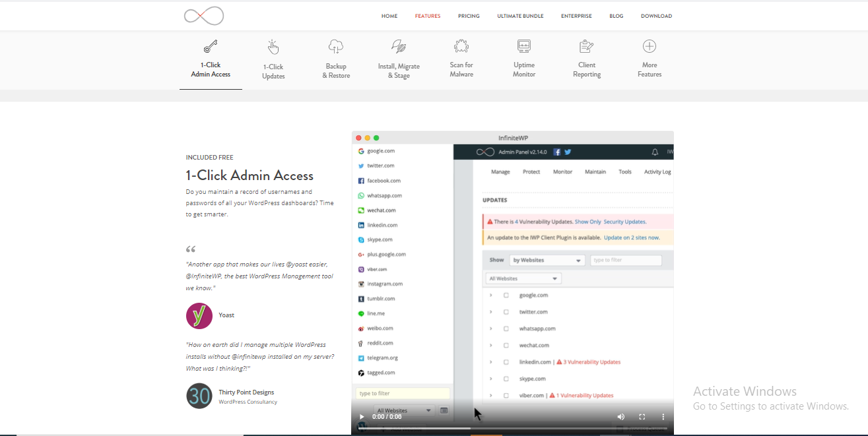Click the 'Update on 2 sites now' link

point(632,237)
